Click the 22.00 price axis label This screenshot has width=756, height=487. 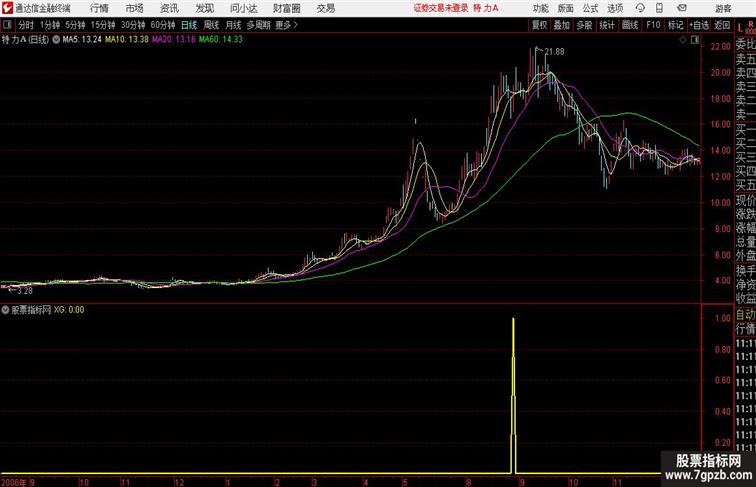point(720,47)
